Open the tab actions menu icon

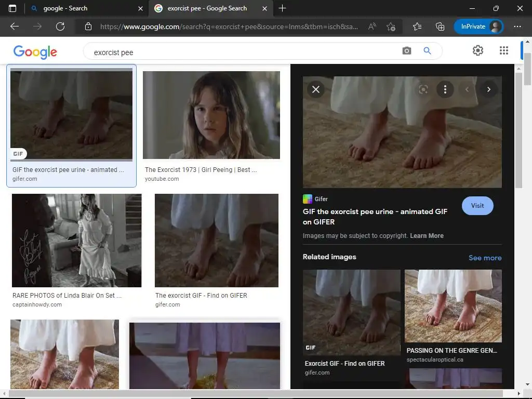pyautogui.click(x=12, y=8)
